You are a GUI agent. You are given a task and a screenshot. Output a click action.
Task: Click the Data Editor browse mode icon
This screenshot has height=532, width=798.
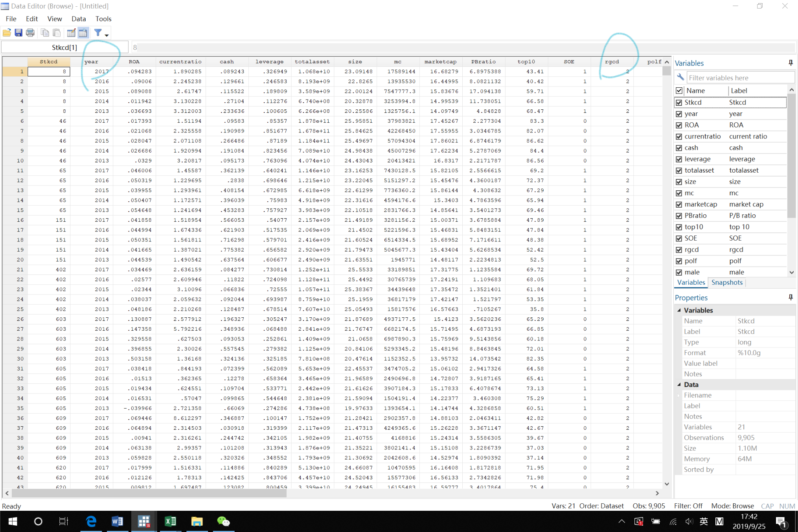pyautogui.click(x=83, y=33)
